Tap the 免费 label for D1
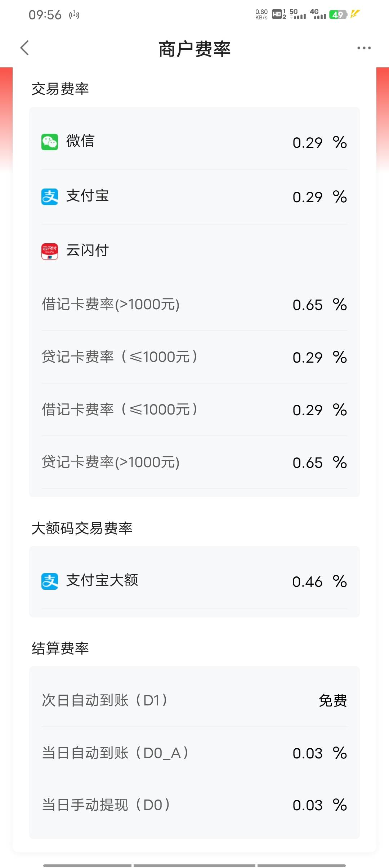 (333, 701)
